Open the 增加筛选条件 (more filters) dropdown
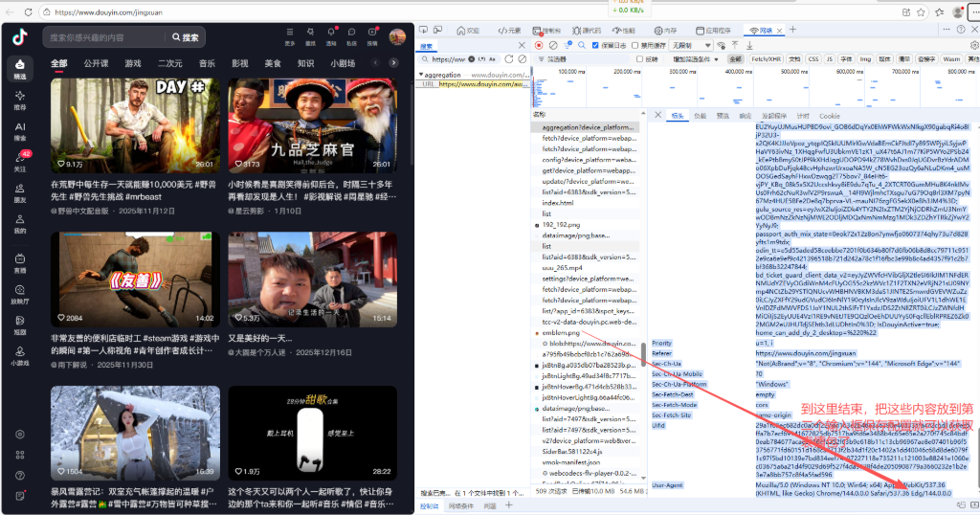 695,58
